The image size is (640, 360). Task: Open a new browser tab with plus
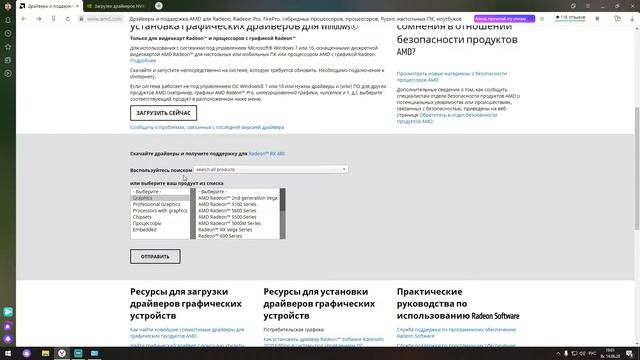click(159, 6)
